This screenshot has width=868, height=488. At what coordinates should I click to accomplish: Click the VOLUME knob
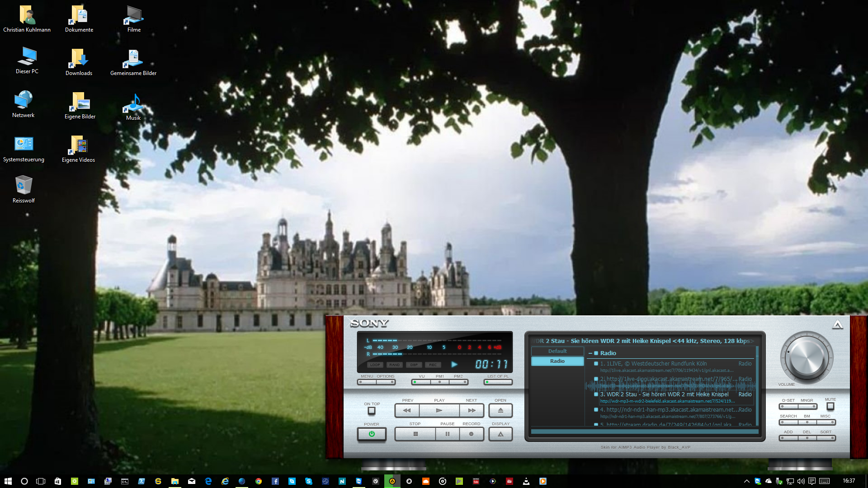807,358
